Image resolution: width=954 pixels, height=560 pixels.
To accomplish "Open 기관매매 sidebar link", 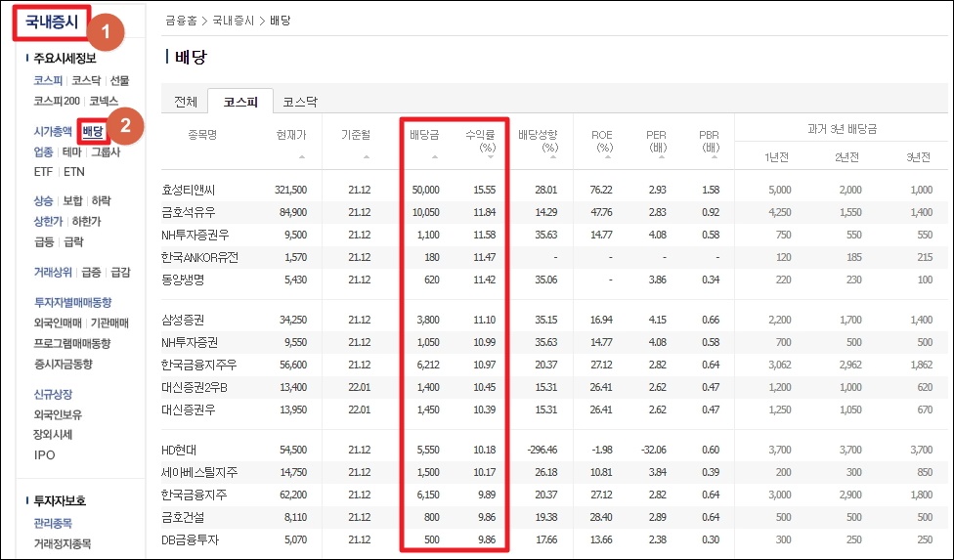I will point(110,323).
